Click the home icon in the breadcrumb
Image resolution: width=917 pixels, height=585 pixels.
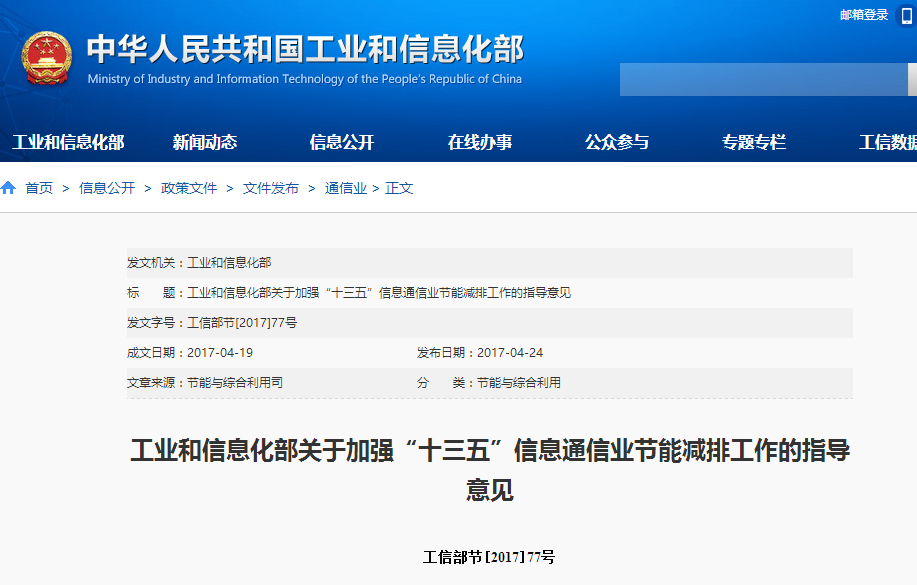pos(9,188)
